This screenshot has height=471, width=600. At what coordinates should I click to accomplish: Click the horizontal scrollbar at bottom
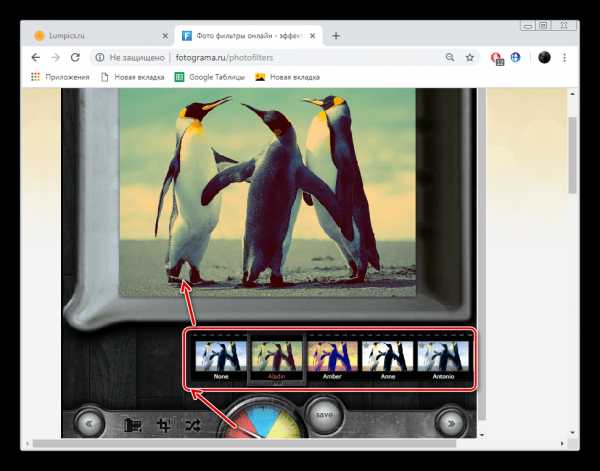(244, 443)
